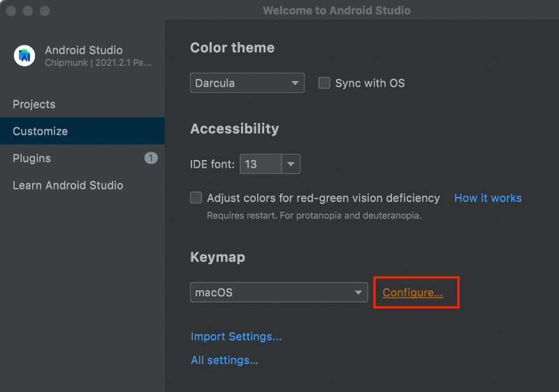
Task: Click the window minimize button
Action: click(28, 10)
